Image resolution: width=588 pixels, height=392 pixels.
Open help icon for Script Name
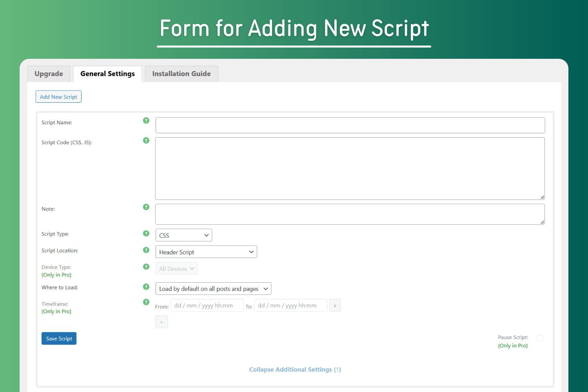[x=146, y=120]
